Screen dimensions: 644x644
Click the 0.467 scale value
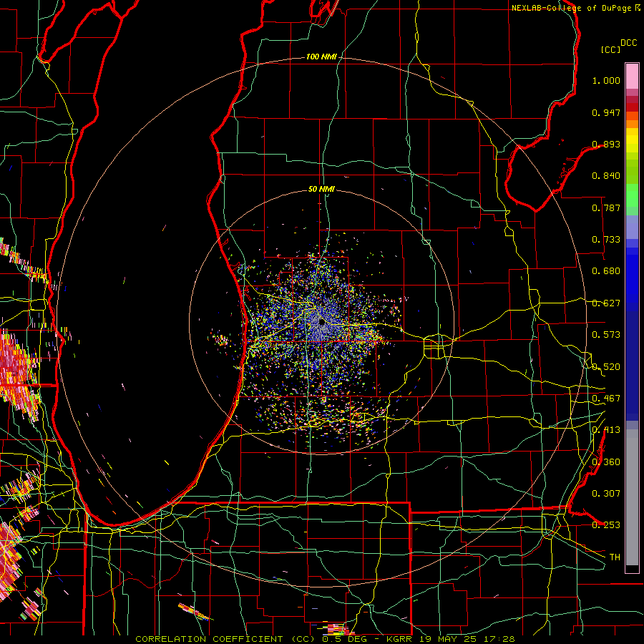(x=606, y=399)
